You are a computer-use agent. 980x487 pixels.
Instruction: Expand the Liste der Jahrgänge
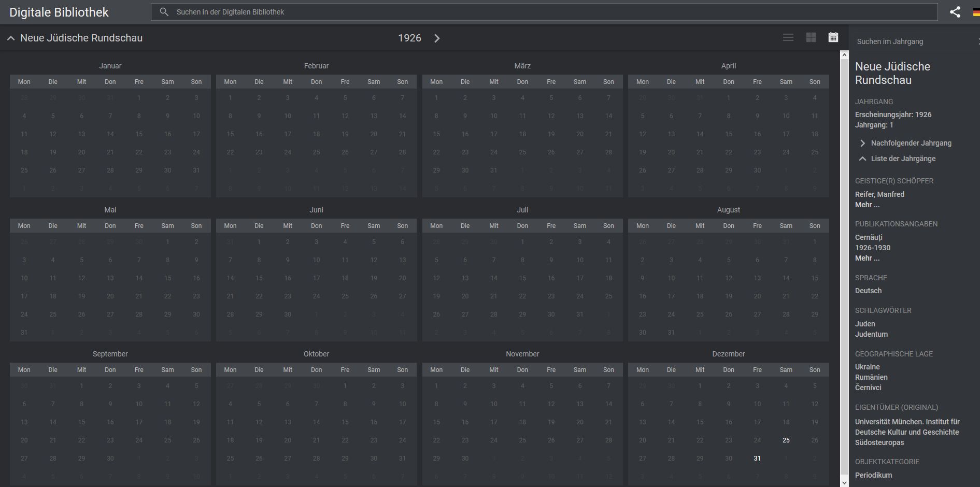click(x=898, y=159)
